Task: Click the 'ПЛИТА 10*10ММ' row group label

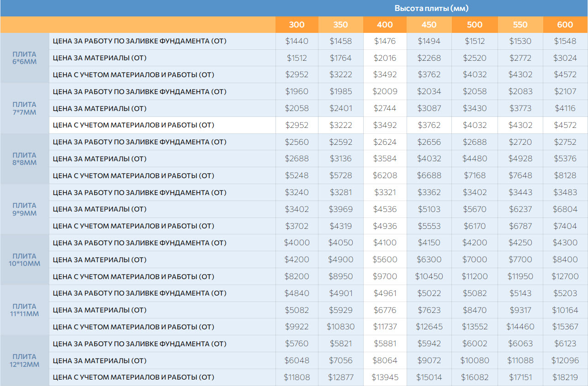Action: (25, 259)
